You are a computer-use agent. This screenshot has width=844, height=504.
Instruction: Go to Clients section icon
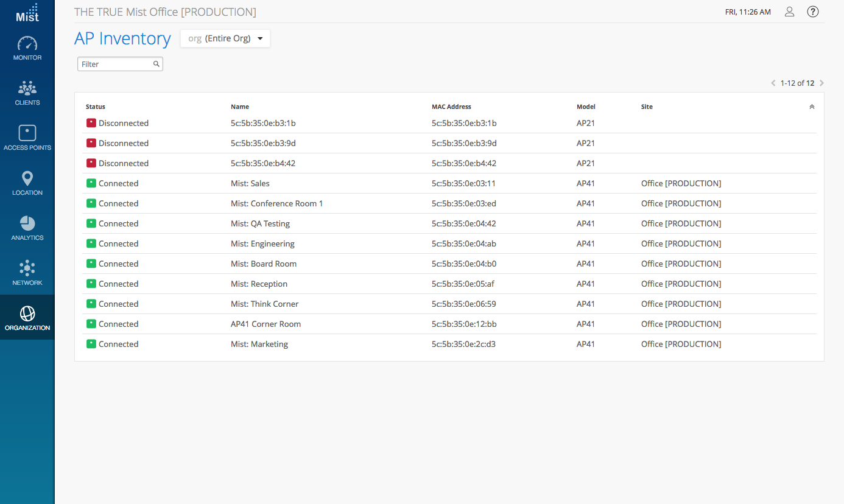click(27, 89)
